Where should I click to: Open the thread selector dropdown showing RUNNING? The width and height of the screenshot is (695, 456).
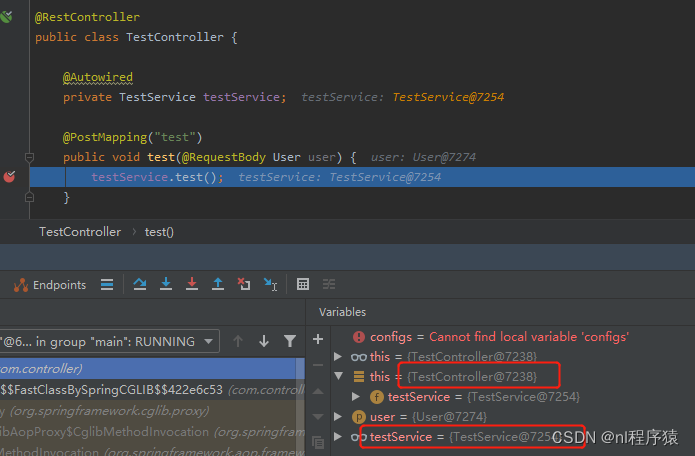(109, 341)
